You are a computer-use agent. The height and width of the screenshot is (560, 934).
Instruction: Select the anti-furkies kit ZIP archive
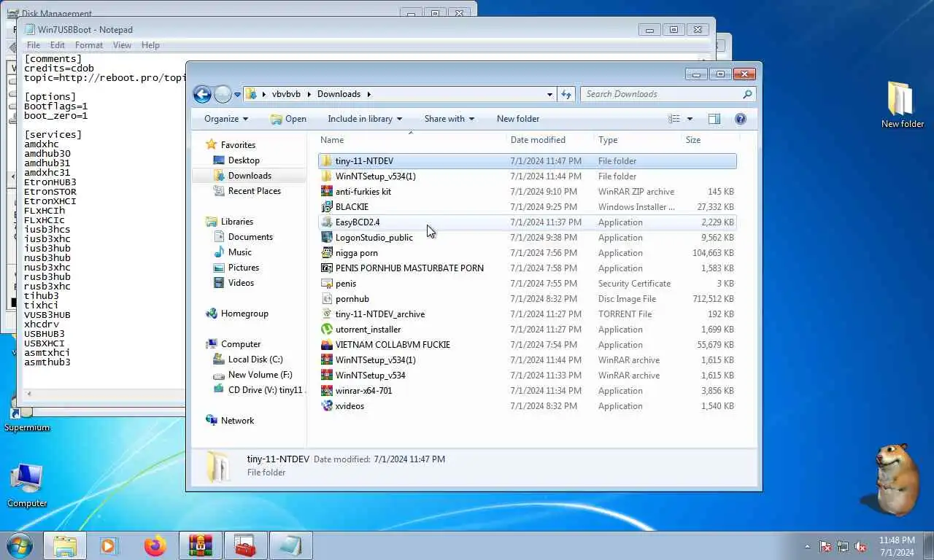click(x=528, y=192)
